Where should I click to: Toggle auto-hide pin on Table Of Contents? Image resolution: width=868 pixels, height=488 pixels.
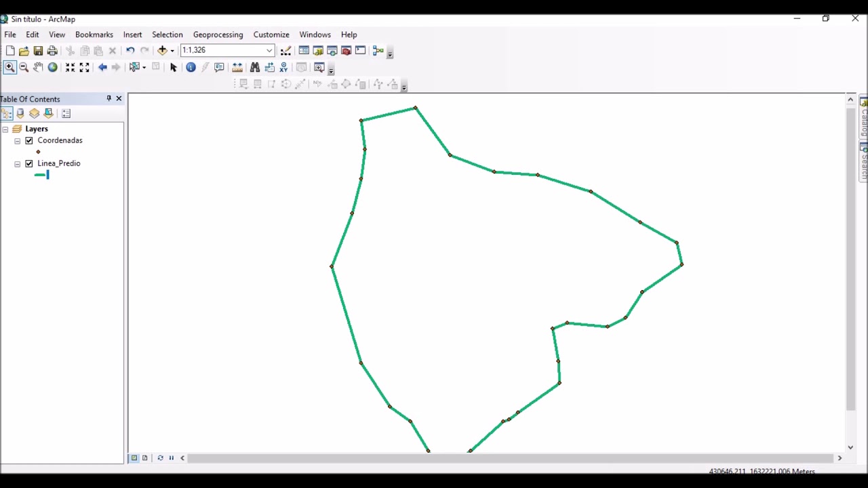(108, 99)
